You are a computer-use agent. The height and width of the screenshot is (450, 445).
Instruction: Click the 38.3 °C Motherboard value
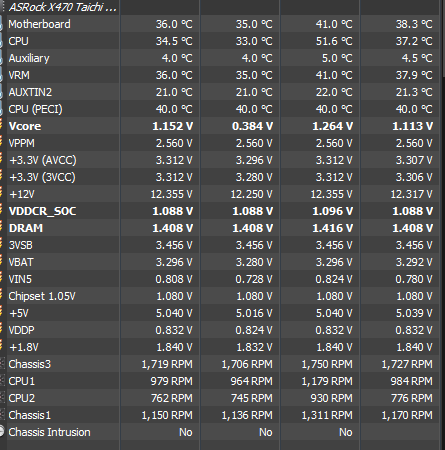click(414, 24)
